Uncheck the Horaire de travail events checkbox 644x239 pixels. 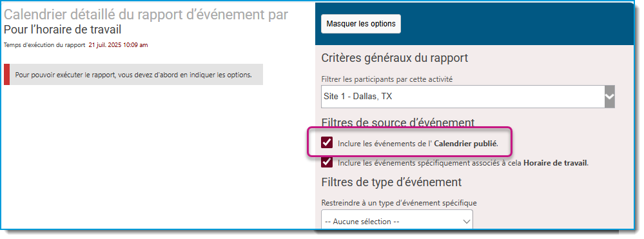pos(327,162)
